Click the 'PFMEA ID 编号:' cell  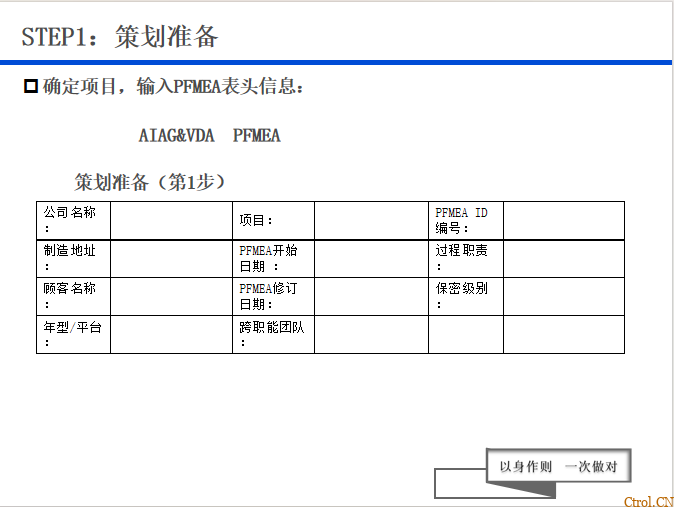(x=466, y=221)
